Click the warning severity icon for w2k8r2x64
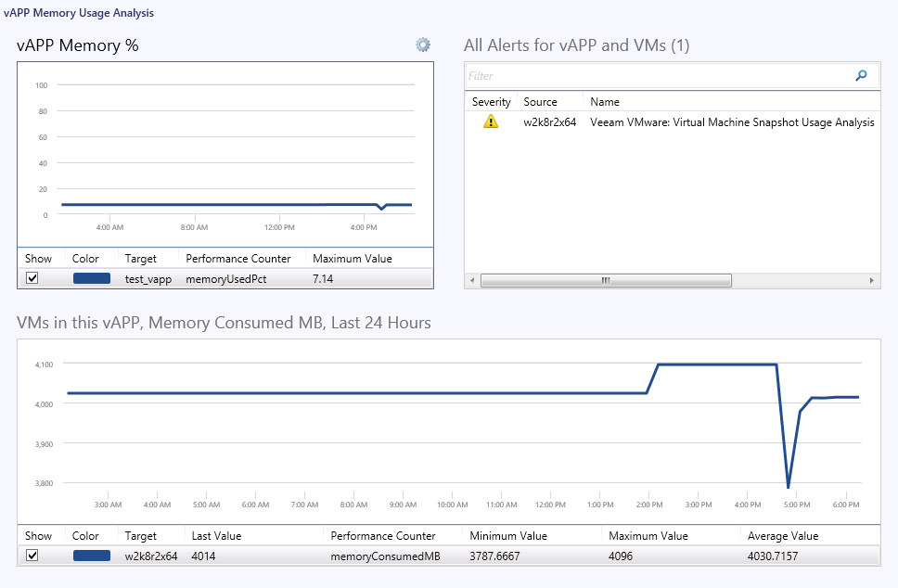The height and width of the screenshot is (588, 898). click(x=491, y=121)
